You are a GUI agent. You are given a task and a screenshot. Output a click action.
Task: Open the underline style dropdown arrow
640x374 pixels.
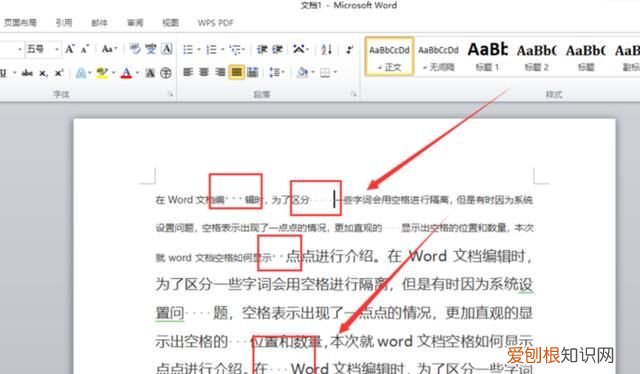[14, 73]
